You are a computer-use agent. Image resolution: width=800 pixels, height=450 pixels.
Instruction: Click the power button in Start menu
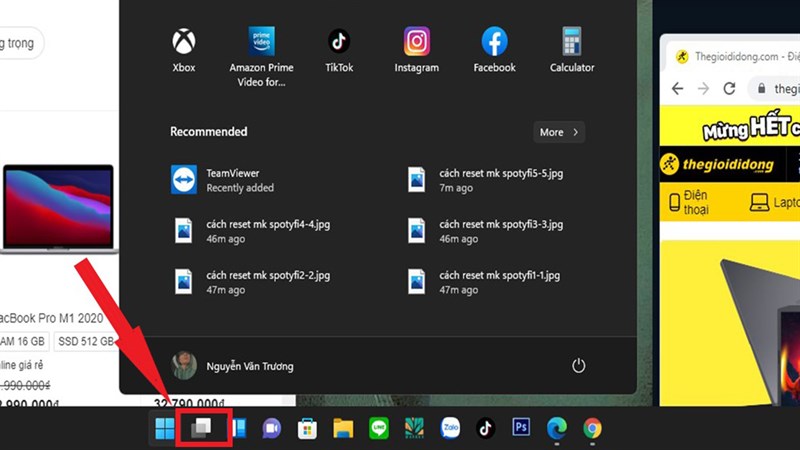578,365
